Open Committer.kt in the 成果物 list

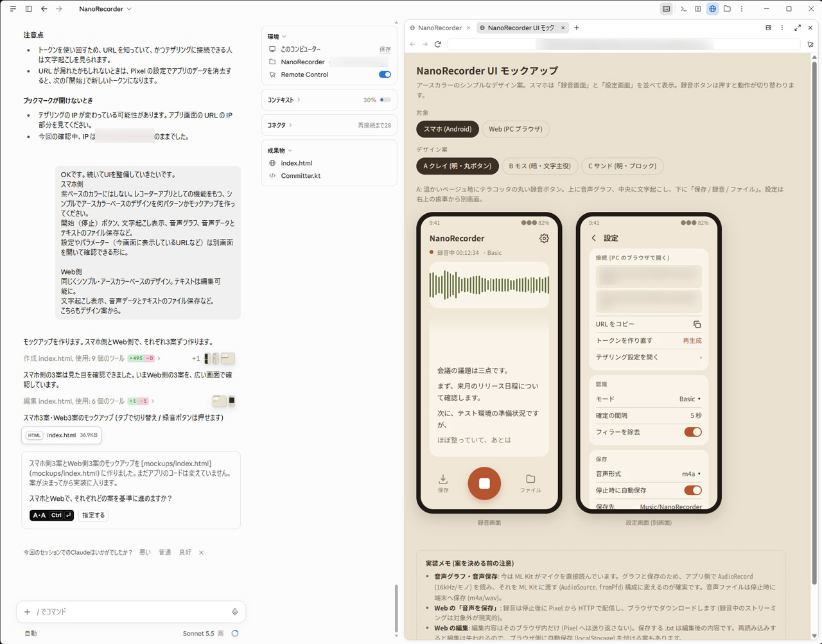(301, 176)
